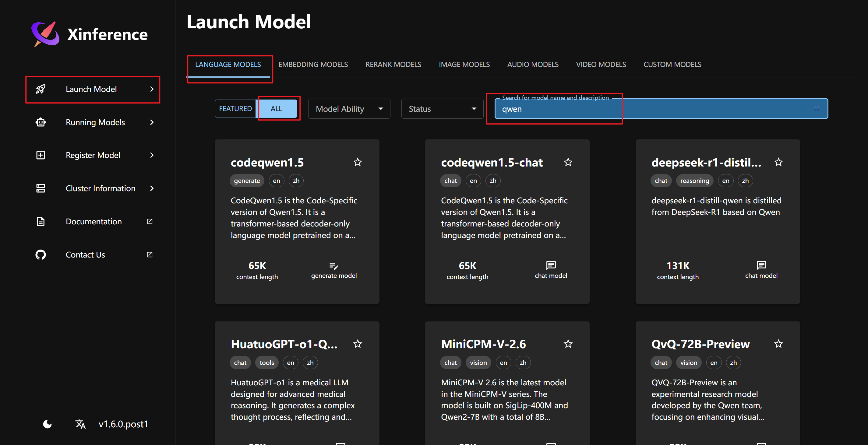Click the Xinference logo icon
Viewport: 868px width, 445px height.
45,34
